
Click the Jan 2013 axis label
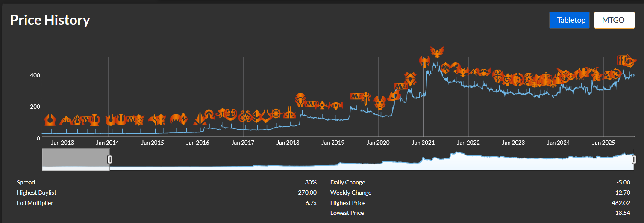click(x=63, y=143)
